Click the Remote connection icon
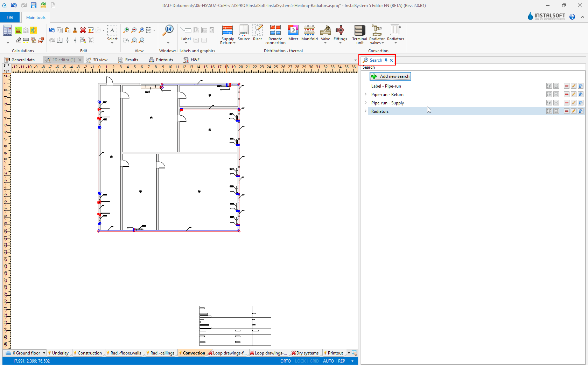The width and height of the screenshot is (588, 365). [x=275, y=34]
